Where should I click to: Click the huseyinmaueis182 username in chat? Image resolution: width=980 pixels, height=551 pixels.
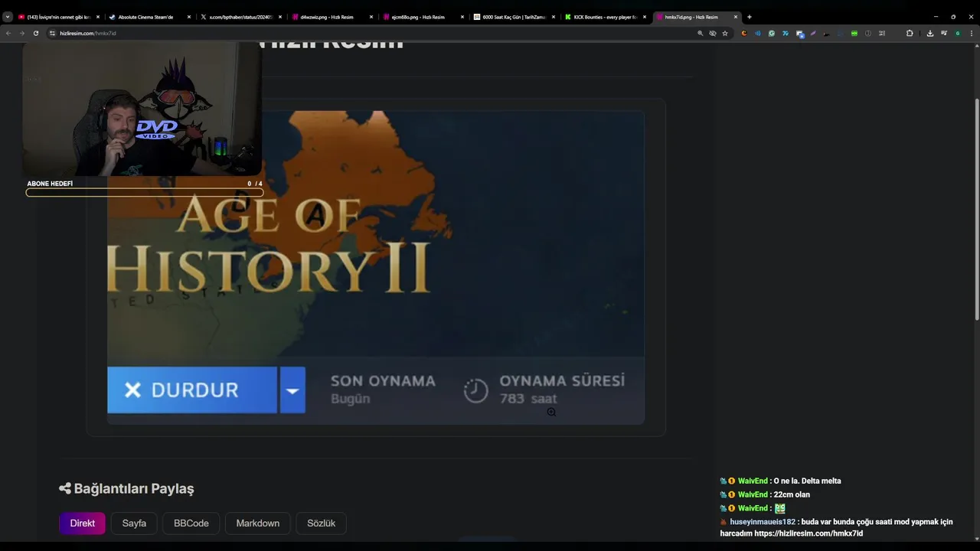(763, 522)
